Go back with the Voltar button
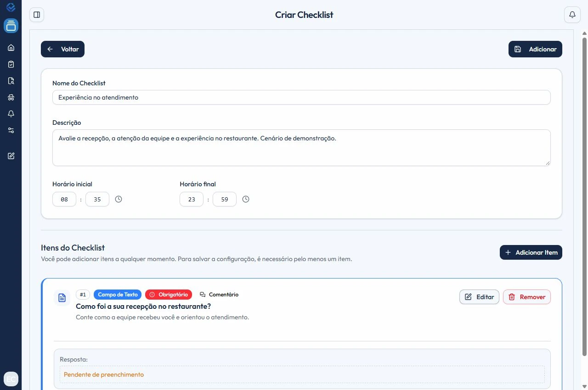 point(62,49)
